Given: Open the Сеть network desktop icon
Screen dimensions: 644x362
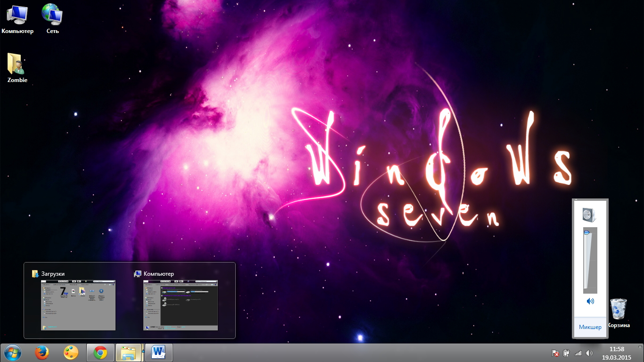Looking at the screenshot, I should pyautogui.click(x=52, y=19).
